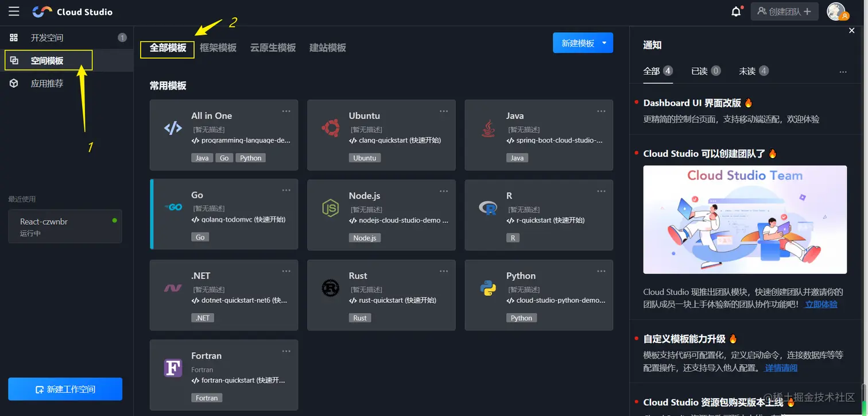This screenshot has width=868, height=416.
Task: Open more options on Go card
Action: 286,191
